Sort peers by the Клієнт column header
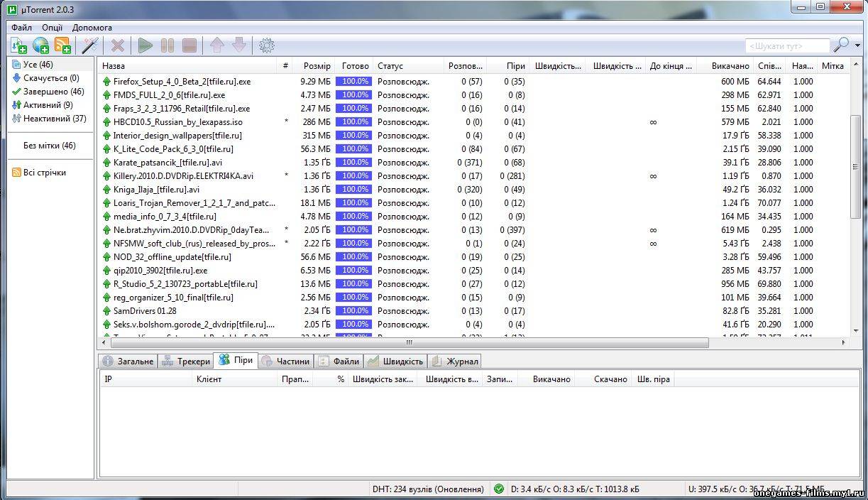Screen dimensions: 868x500 (234, 379)
